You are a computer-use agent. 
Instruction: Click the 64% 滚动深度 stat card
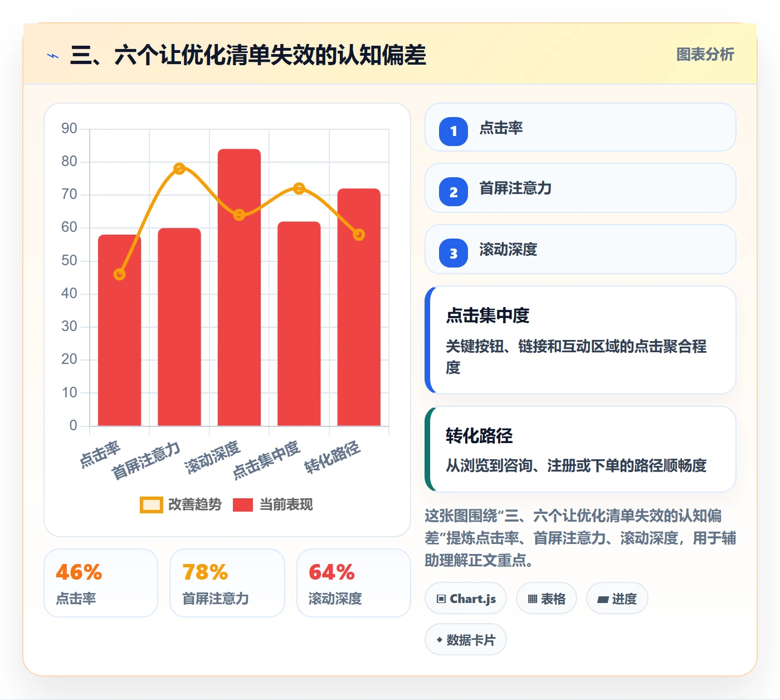[354, 583]
